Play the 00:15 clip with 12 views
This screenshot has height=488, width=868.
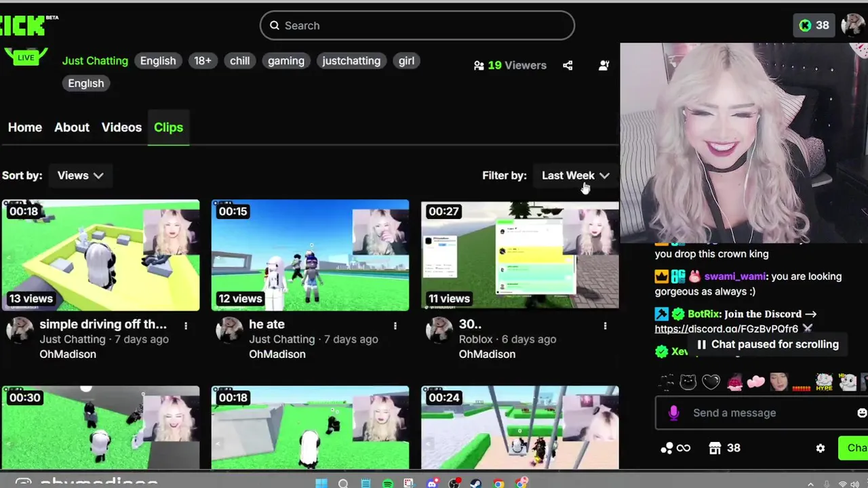point(310,255)
